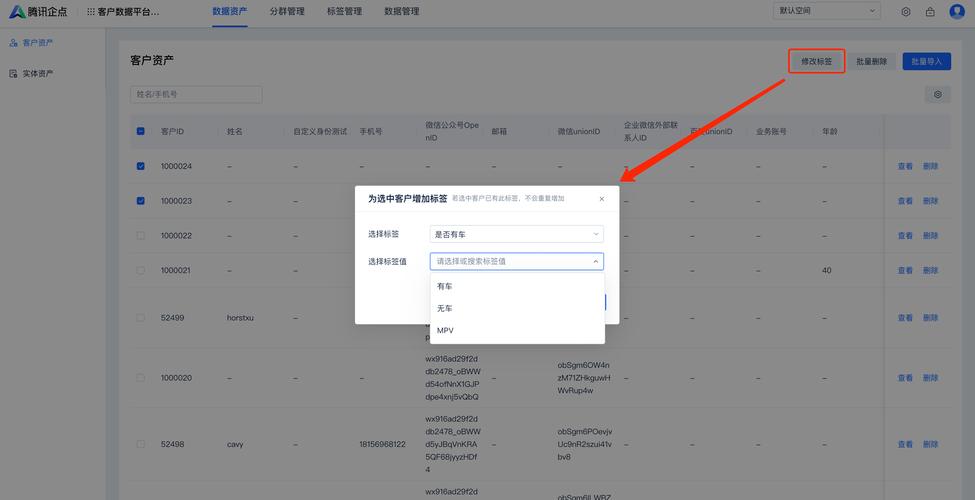The width and height of the screenshot is (975, 500).
Task: Click 删除 link for row 1000022
Action: pos(930,236)
